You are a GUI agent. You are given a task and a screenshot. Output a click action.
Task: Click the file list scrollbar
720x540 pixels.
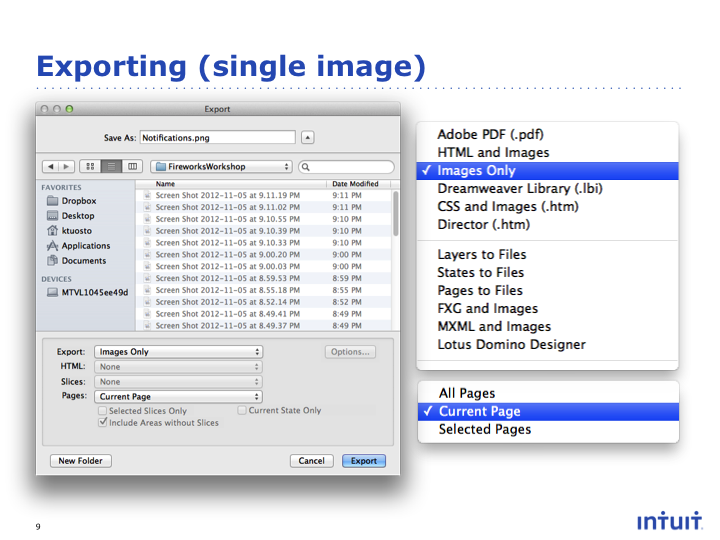tap(396, 214)
